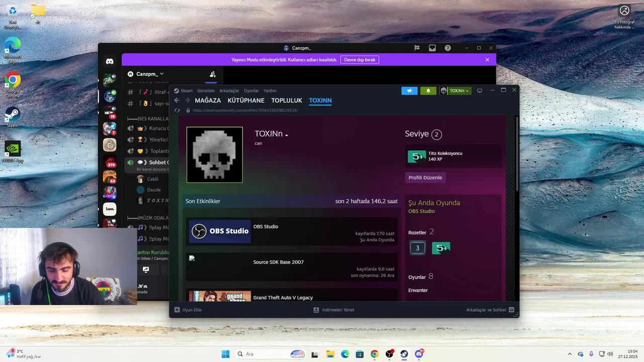Open Steam announcements megaphone button
Viewport: 644px width, 362px height.
(410, 90)
